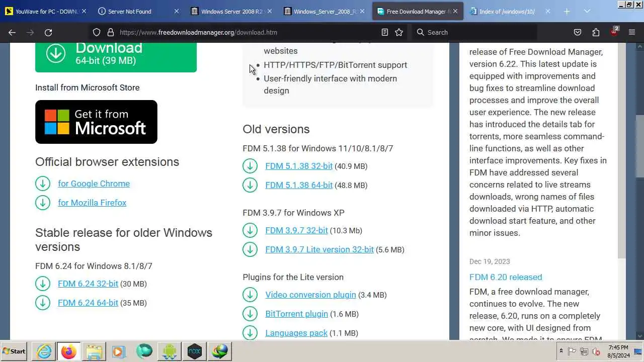Click Get it from Microsoft badge

(96, 122)
